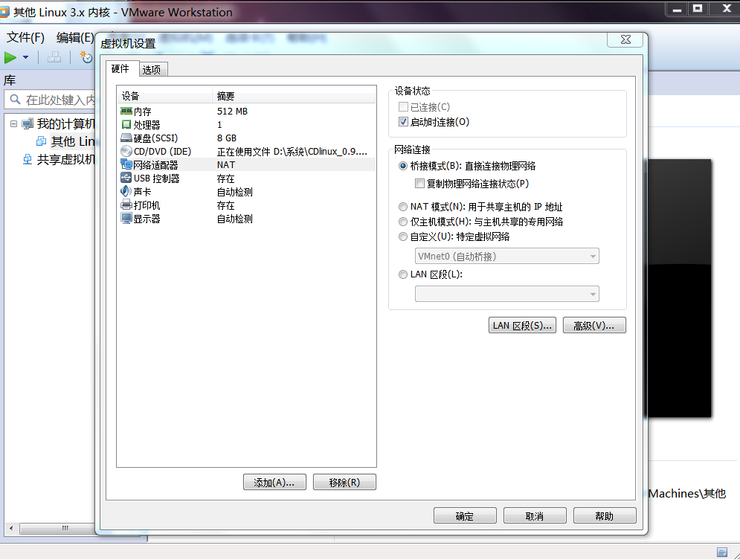Click the 设备 column header
This screenshot has height=560, width=740.
164,96
